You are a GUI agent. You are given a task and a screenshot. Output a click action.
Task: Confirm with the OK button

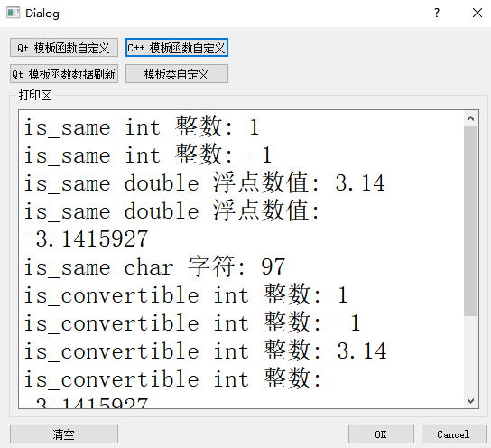pos(381,434)
